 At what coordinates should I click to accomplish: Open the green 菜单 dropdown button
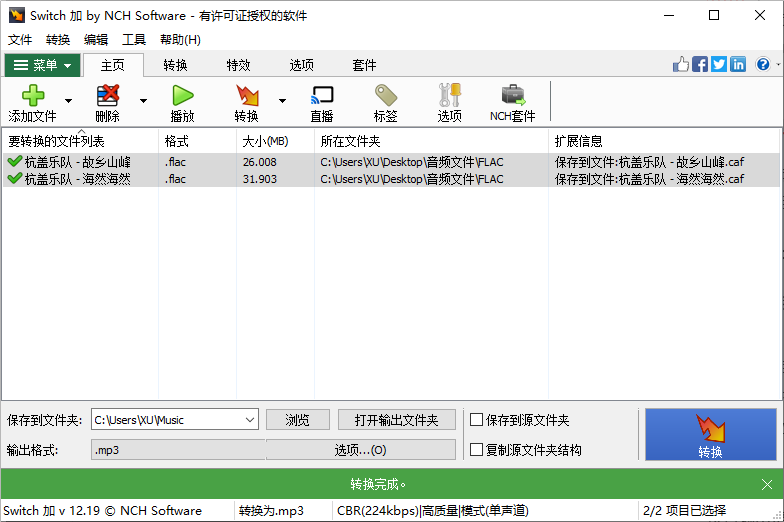(x=42, y=65)
